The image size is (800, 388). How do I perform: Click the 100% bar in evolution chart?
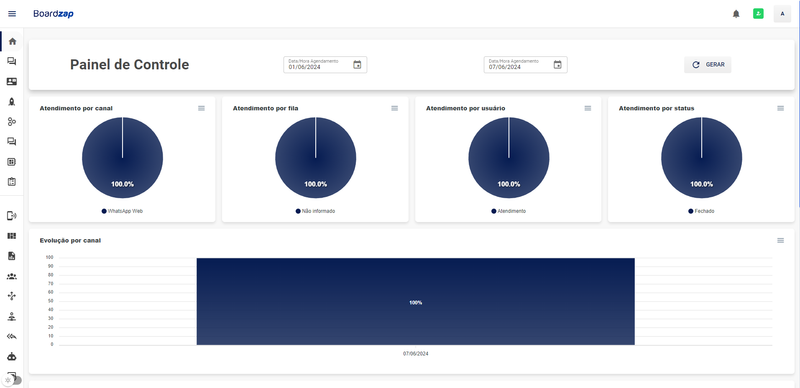(x=415, y=301)
